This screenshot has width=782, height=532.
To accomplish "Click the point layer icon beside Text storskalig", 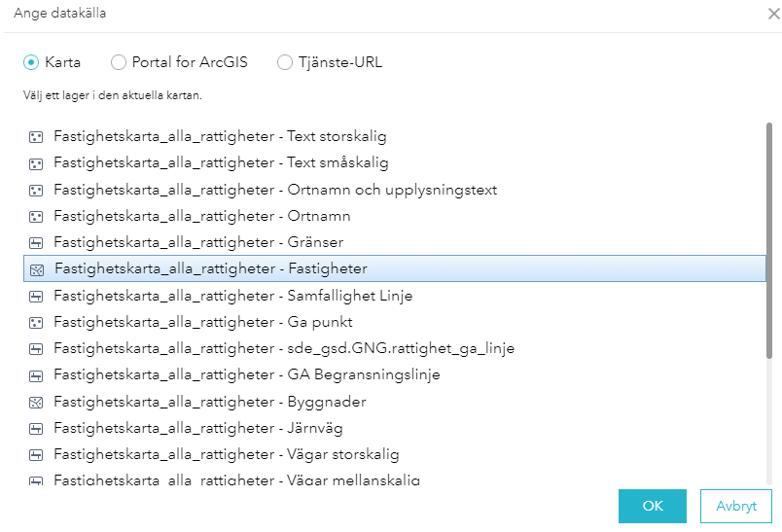I will [36, 137].
